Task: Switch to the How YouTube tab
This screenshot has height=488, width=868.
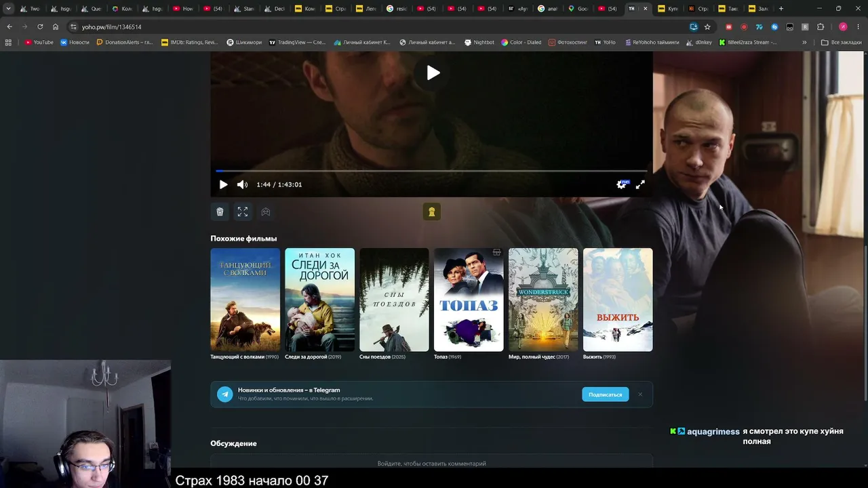Action: (184, 9)
